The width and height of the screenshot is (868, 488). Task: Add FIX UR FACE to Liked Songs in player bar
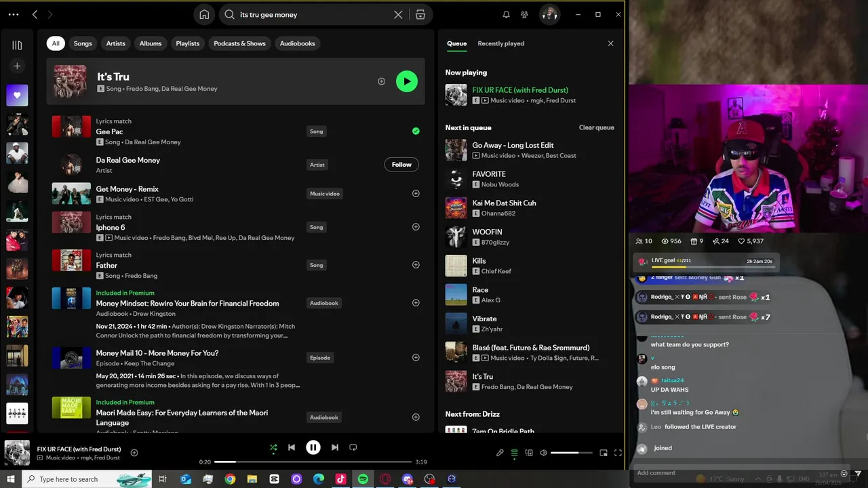(x=134, y=453)
